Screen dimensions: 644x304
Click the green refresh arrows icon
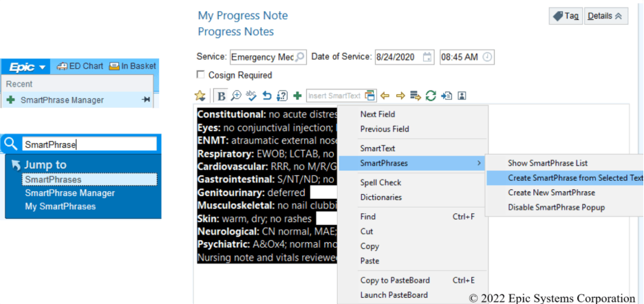click(431, 96)
